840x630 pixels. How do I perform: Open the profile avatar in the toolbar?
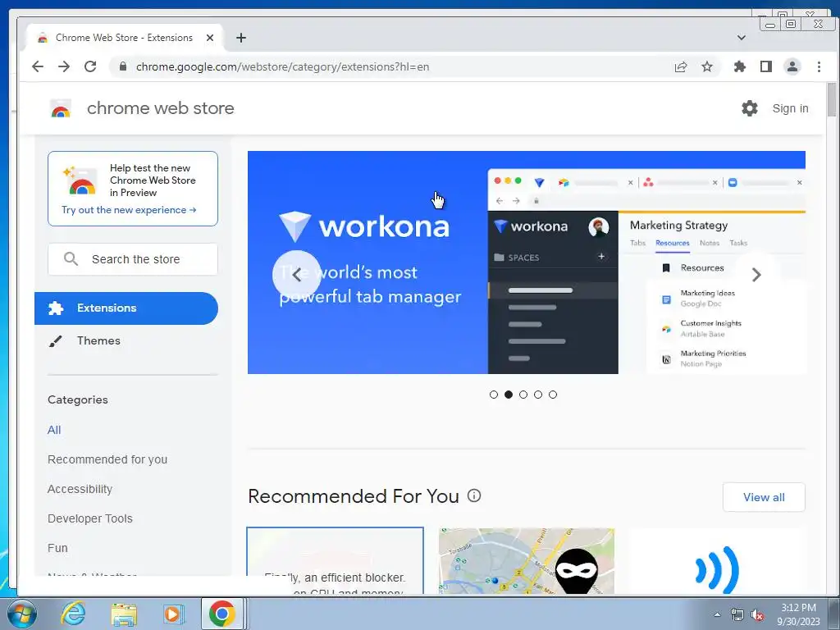[x=792, y=66]
